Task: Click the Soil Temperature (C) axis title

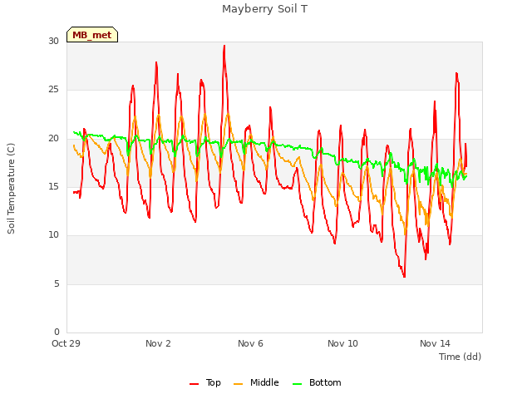Action: point(11,189)
